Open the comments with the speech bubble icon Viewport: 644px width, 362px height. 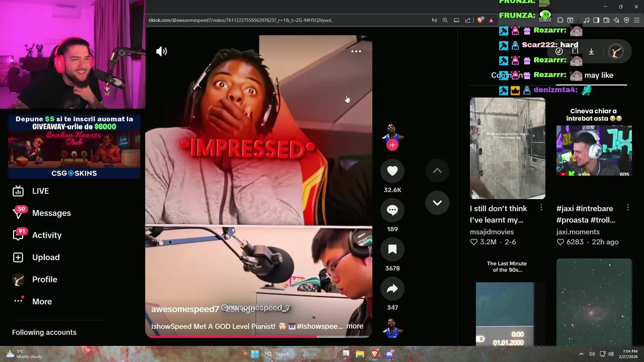[392, 210]
